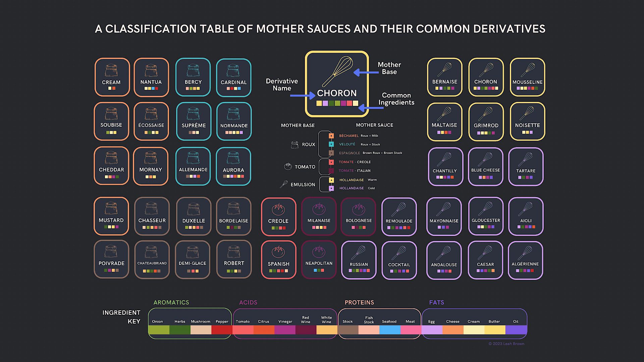The image size is (644, 362).
Task: Click the sack icon on the Cream card
Action: 111,70
